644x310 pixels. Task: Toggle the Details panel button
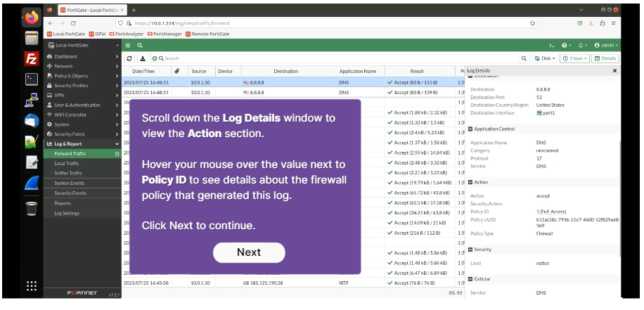click(605, 58)
